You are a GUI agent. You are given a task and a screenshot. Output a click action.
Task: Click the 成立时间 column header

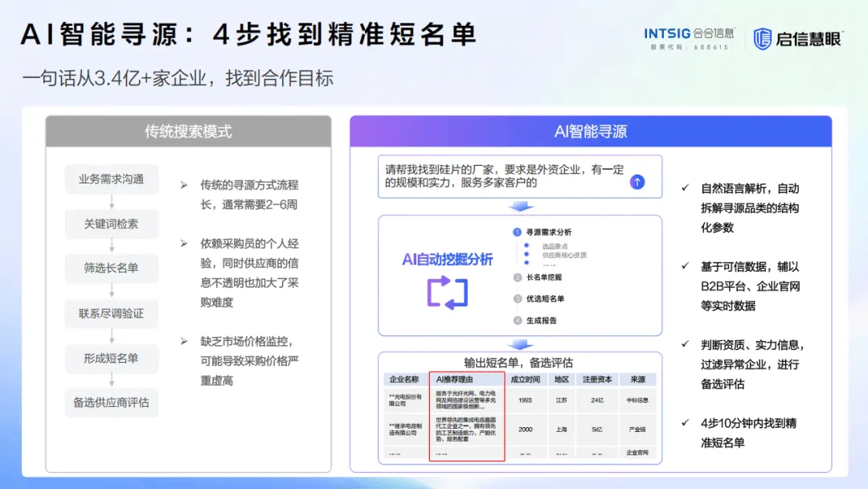[526, 380]
